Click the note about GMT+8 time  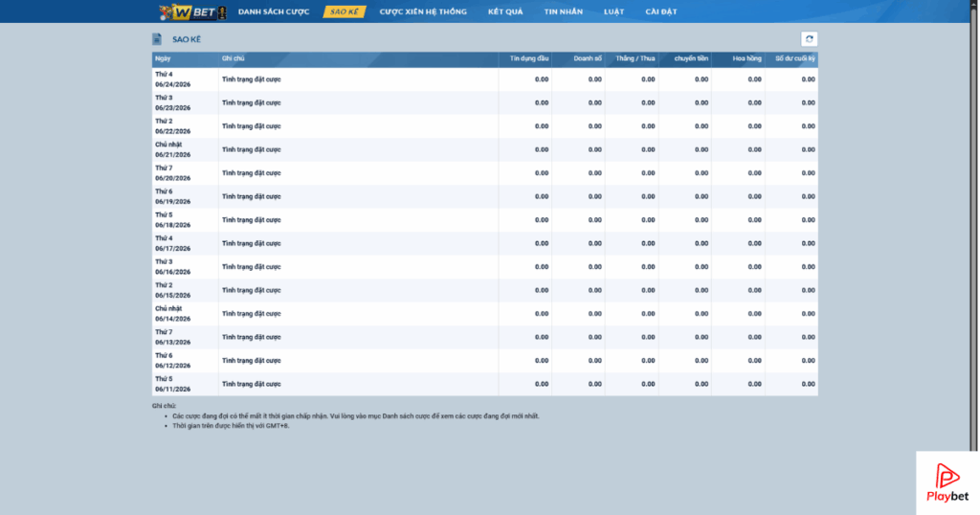pos(231,426)
